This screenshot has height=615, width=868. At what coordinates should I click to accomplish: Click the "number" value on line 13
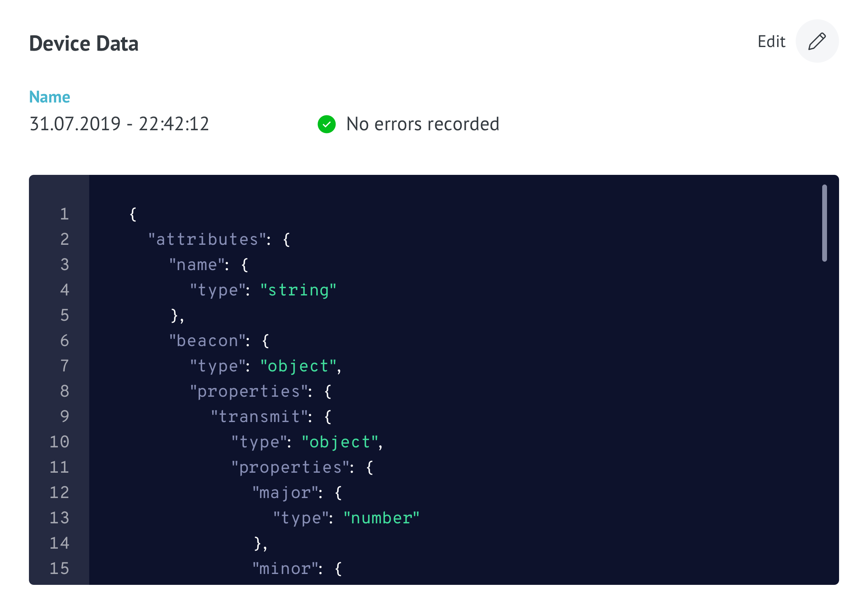381,518
